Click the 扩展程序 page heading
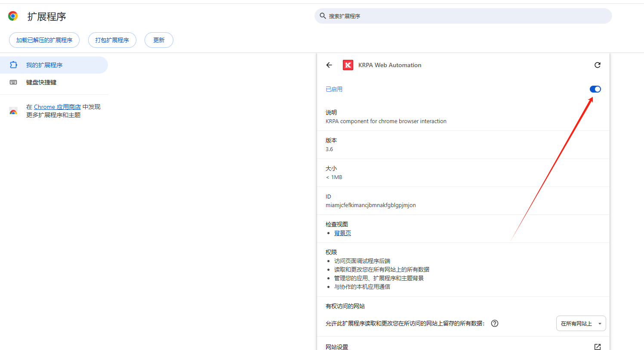This screenshot has width=644, height=350. point(46,16)
